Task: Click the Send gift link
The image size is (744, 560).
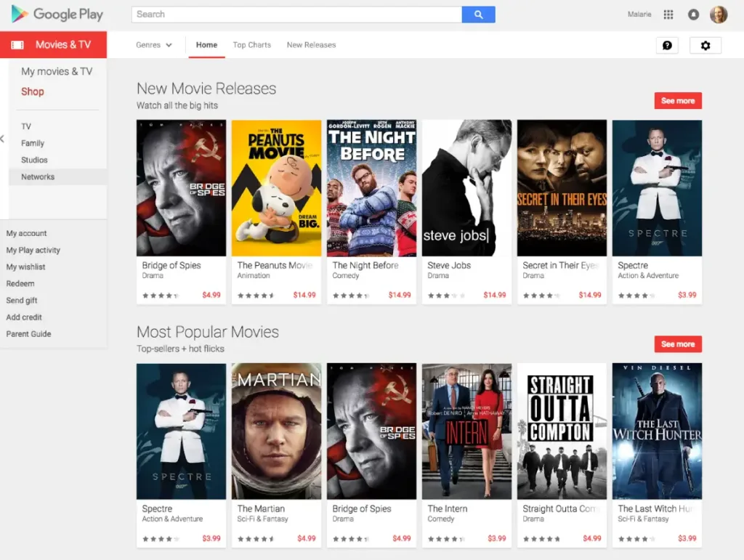Action: click(21, 301)
